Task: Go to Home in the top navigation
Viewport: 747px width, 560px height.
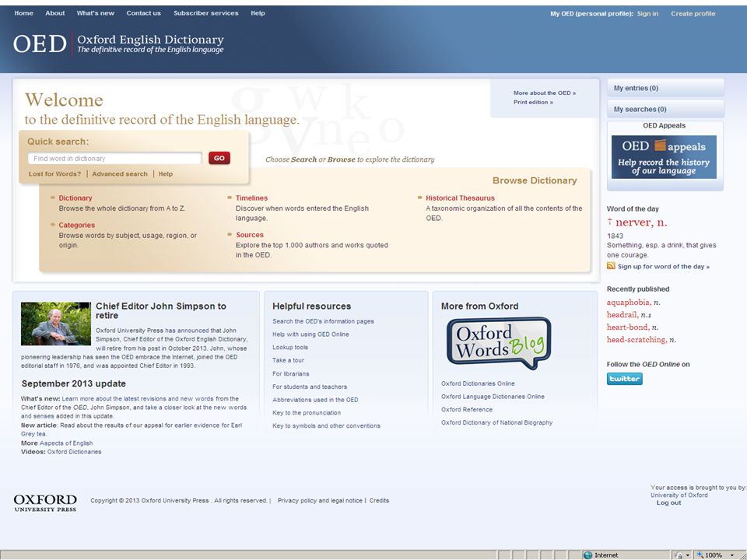Action: pos(24,13)
